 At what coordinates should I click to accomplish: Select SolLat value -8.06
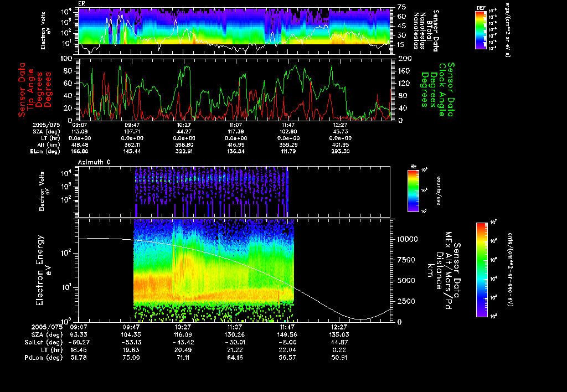point(287,343)
